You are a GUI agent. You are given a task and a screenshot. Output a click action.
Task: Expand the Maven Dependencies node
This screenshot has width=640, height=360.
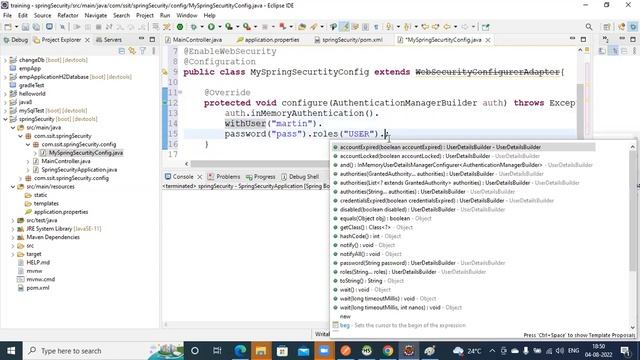(13, 237)
